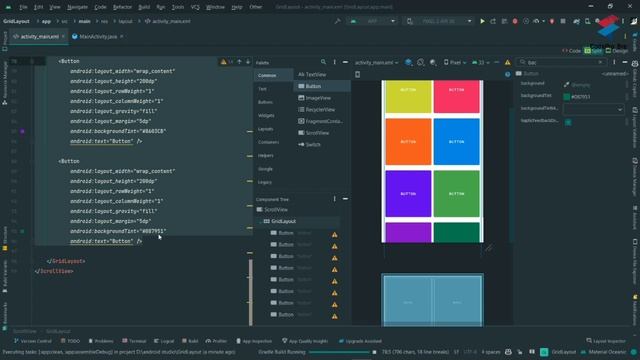Select the activity_main.xml editor tab
The height and width of the screenshot is (360, 640).
39,36
